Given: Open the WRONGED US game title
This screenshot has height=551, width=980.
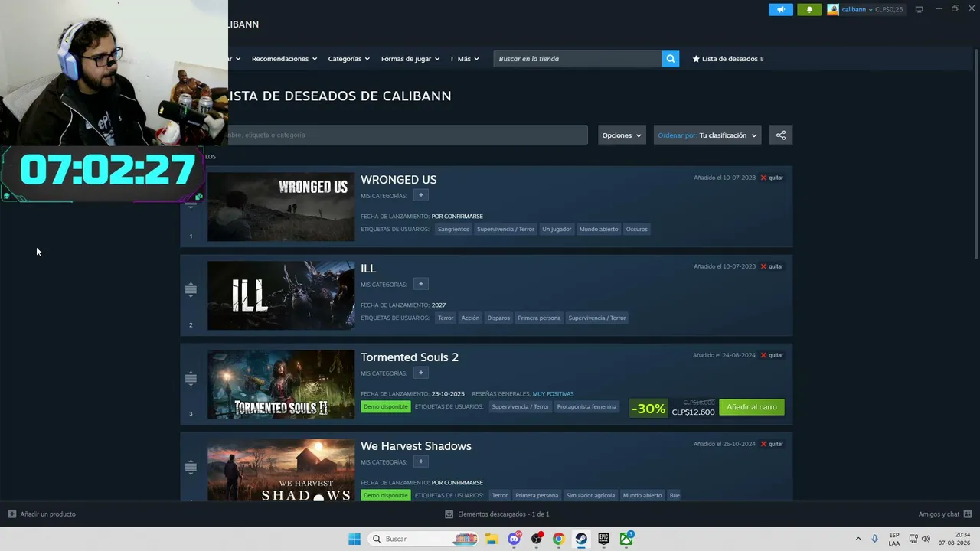Looking at the screenshot, I should [x=399, y=179].
